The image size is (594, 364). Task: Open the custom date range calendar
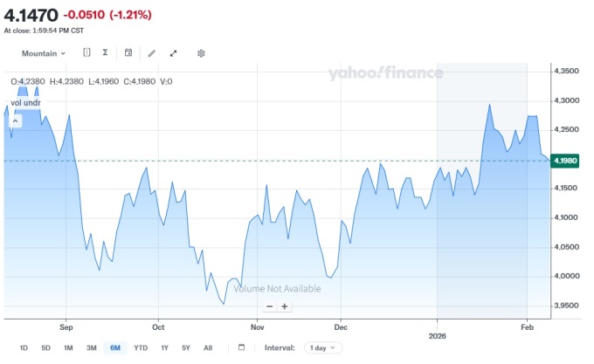tap(242, 347)
